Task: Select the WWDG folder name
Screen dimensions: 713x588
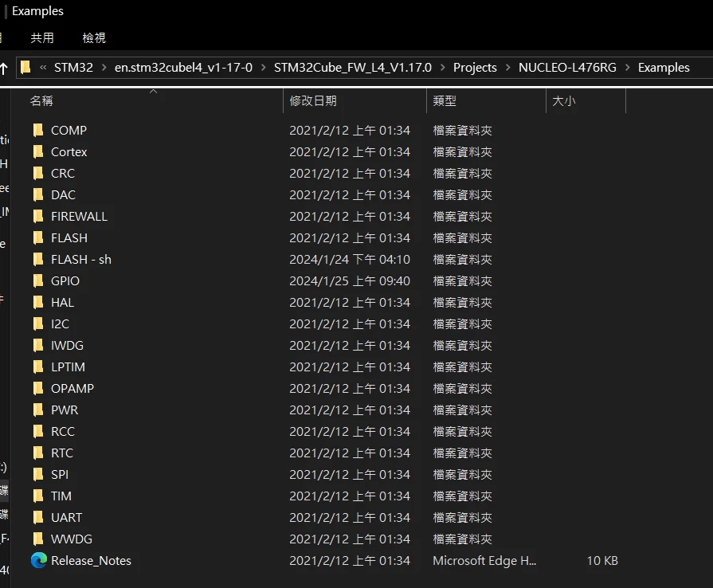Action: [72, 539]
